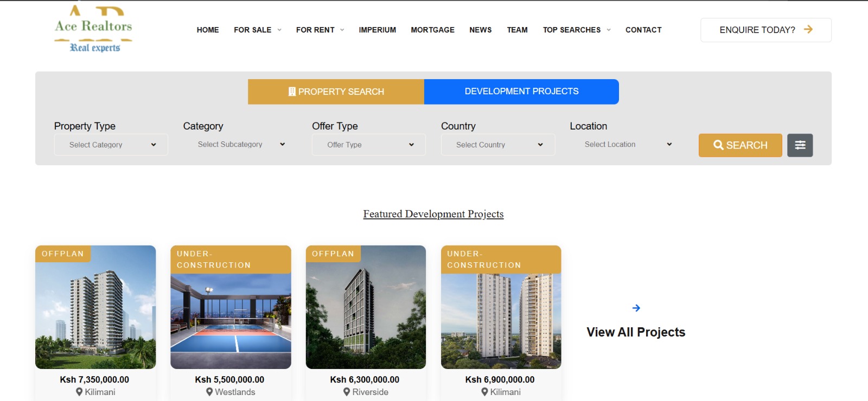Click the Search button
This screenshot has width=868, height=401.
pyautogui.click(x=741, y=145)
